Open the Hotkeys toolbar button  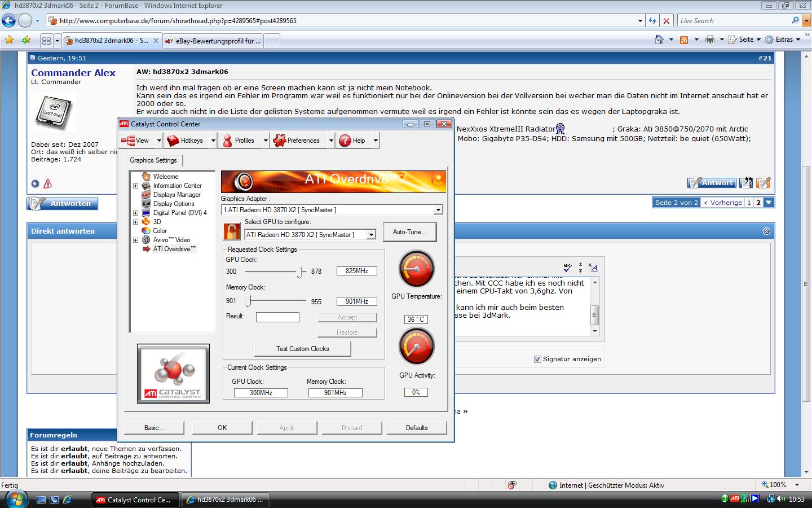[187, 141]
